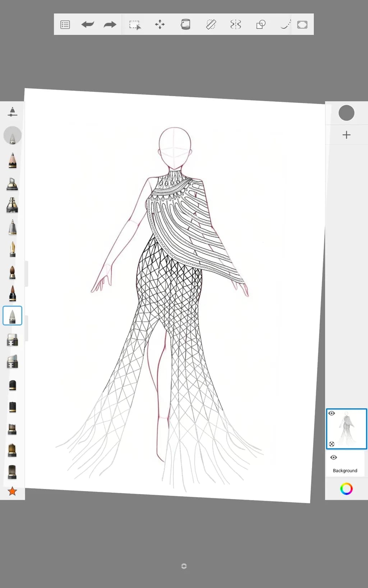Image resolution: width=368 pixels, height=588 pixels.
Task: Open brush properties slider icon
Action: point(13,112)
